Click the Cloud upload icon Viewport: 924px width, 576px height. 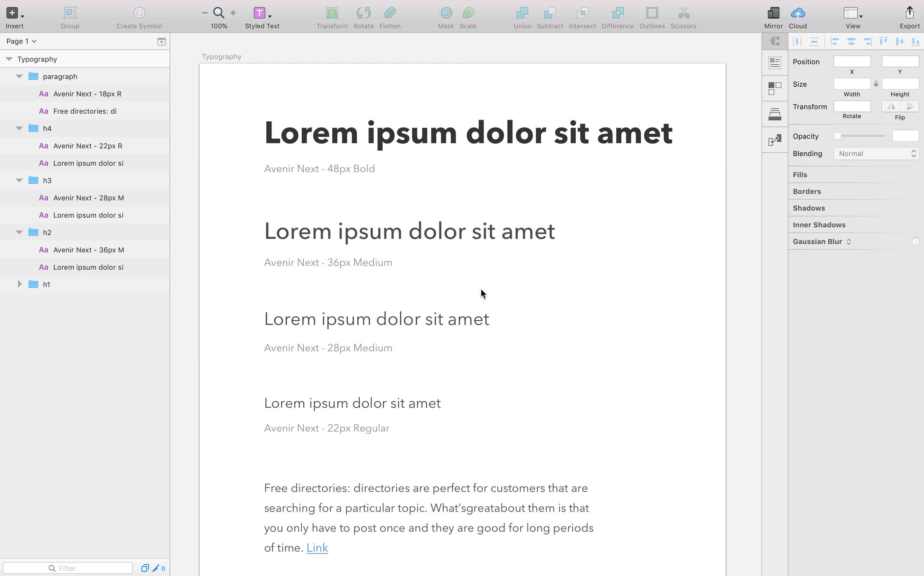tap(797, 13)
